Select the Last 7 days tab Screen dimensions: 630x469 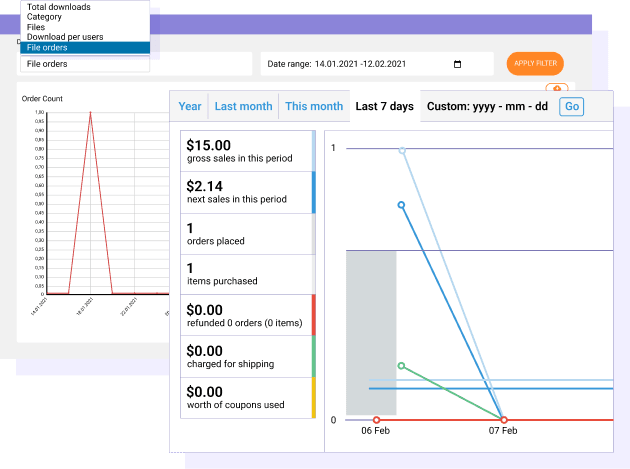click(384, 107)
